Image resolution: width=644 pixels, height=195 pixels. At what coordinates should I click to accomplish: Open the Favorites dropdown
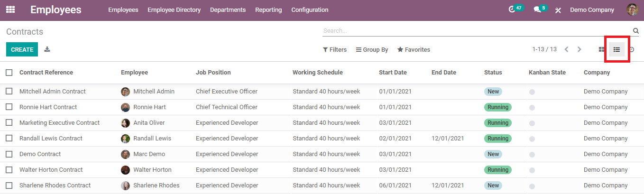pyautogui.click(x=414, y=49)
